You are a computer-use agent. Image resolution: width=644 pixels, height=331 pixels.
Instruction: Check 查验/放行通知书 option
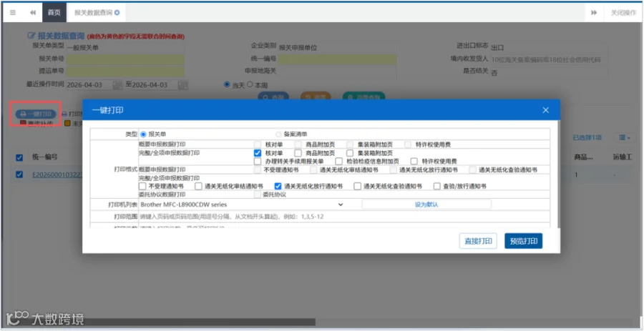point(437,186)
